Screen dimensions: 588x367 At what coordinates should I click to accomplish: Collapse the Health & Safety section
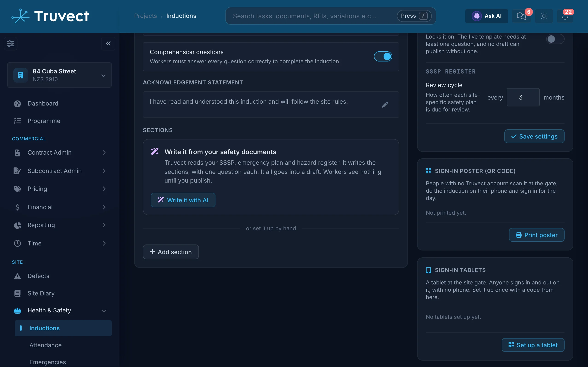click(59, 310)
